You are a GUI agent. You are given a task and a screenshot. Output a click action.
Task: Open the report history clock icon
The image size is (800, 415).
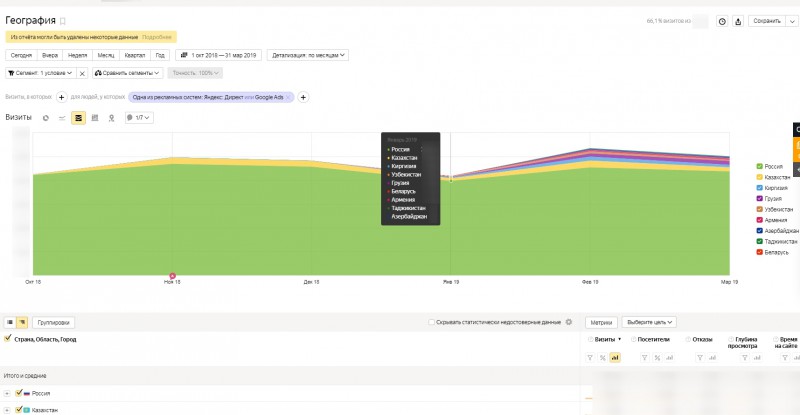(722, 21)
